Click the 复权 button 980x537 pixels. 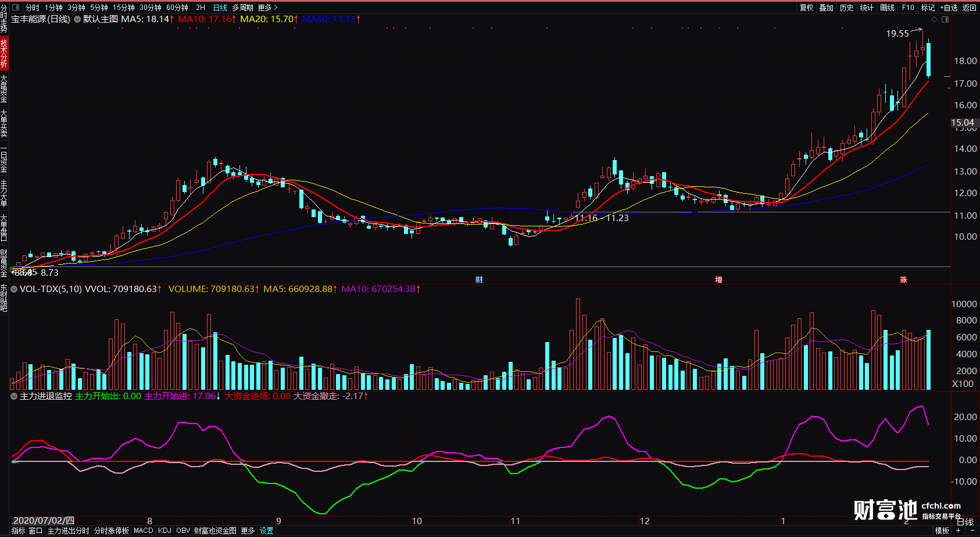click(x=806, y=8)
